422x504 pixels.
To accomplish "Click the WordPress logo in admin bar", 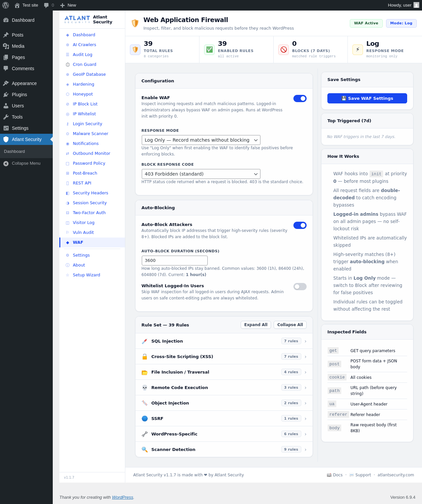I will pos(6,5).
